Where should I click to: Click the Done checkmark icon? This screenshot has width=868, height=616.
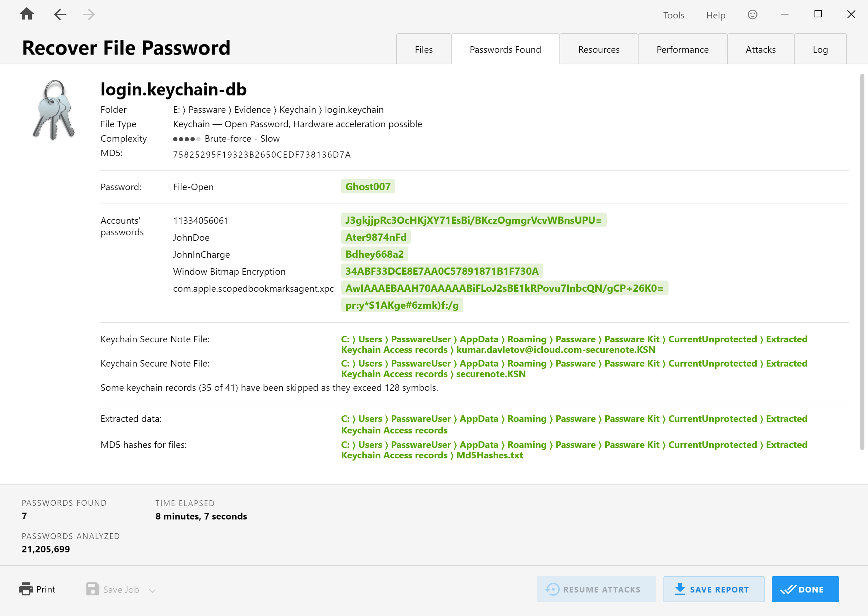coord(789,589)
